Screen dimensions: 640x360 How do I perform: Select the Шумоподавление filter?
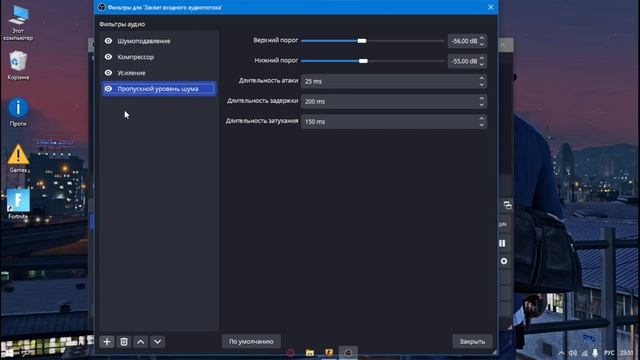point(159,41)
